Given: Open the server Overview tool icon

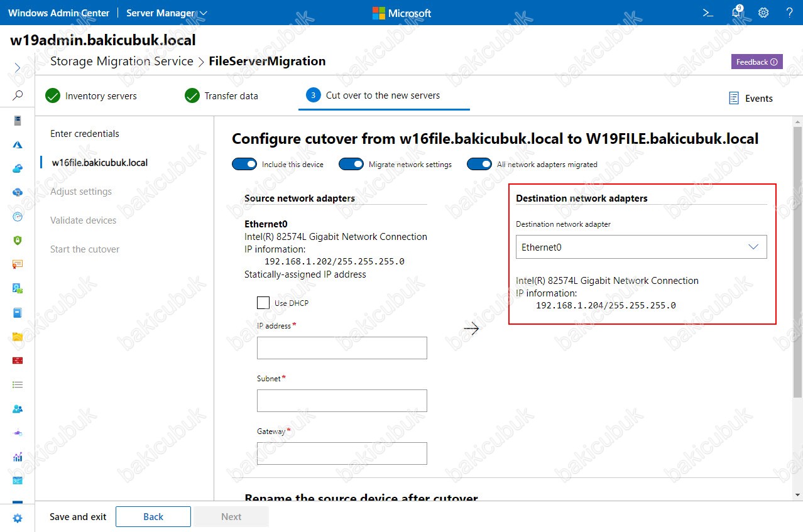Looking at the screenshot, I should 18,121.
